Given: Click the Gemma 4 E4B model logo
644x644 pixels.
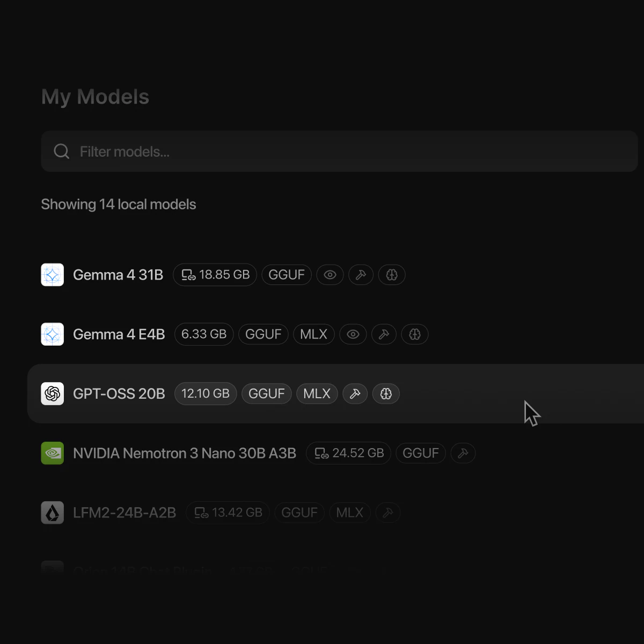Looking at the screenshot, I should pyautogui.click(x=53, y=334).
